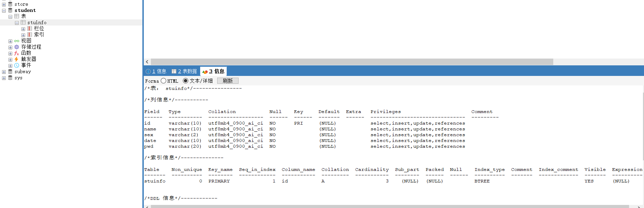644x208 pixels.
Task: Click the 'PRIMARY' key name value
Action: click(219, 181)
